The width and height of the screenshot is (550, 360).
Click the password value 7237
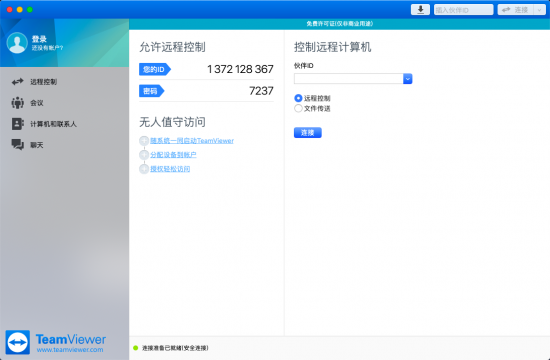click(261, 91)
